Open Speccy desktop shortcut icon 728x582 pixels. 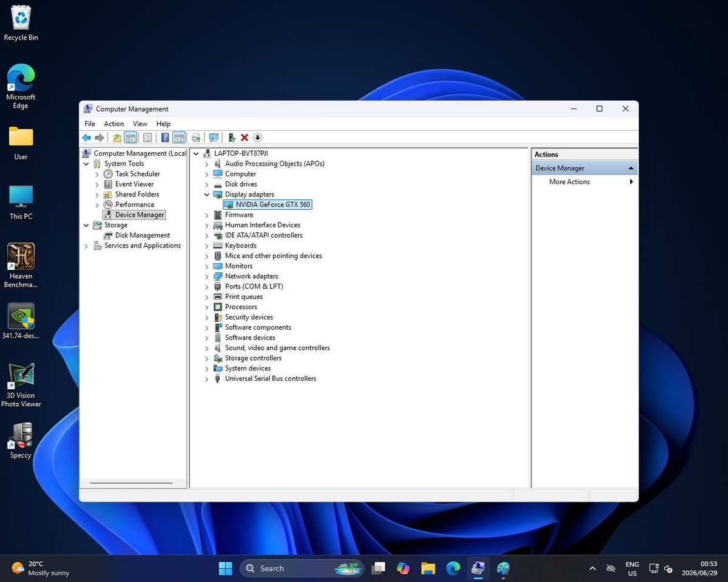click(x=21, y=441)
